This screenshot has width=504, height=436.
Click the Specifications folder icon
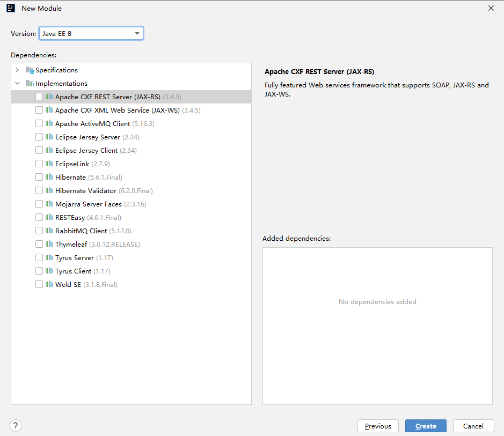(30, 70)
